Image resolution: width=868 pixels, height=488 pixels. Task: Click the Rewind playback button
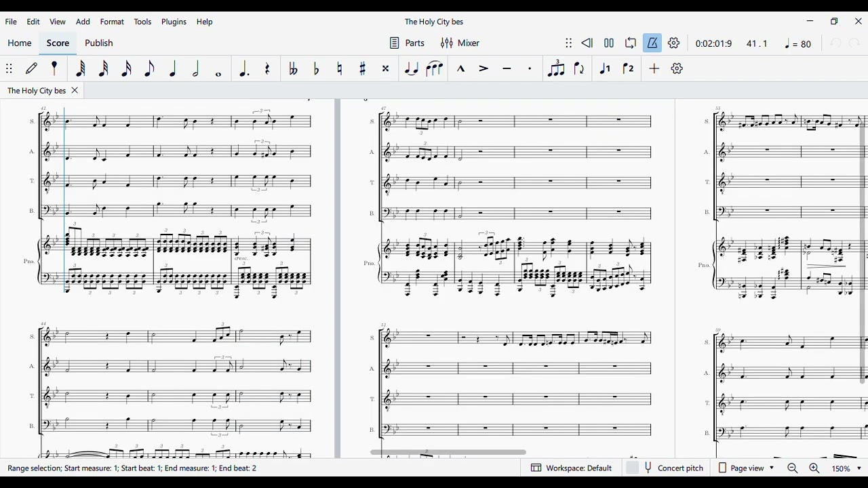click(x=587, y=43)
